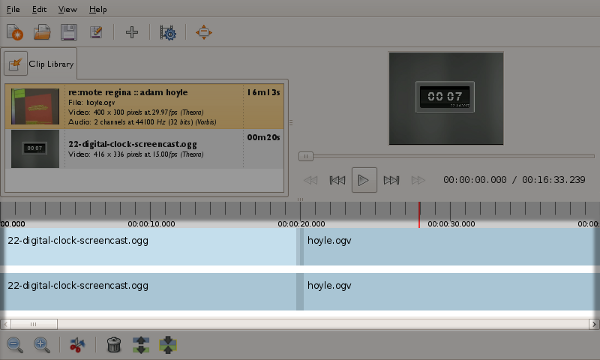Click the scrollbar right arrow
The image size is (600, 360).
pyautogui.click(x=594, y=324)
